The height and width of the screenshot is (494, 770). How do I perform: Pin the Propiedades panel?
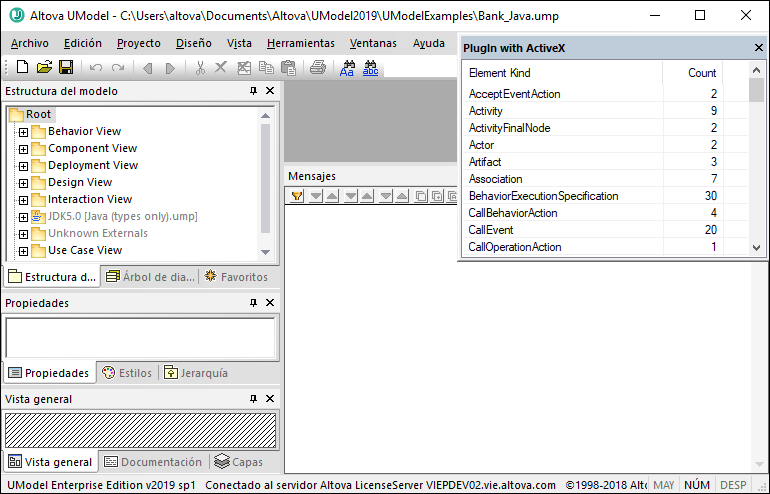(x=253, y=303)
